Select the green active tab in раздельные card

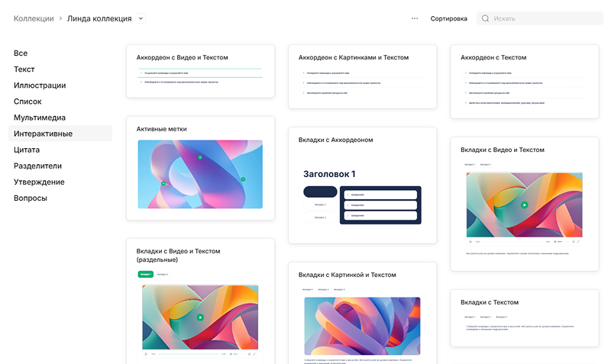[x=145, y=273]
